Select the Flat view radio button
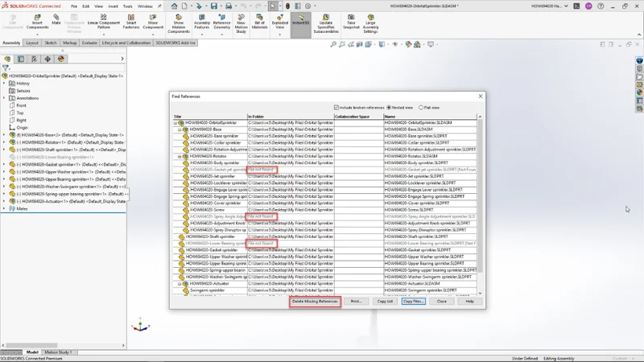Viewport: 644px width, 362px height. (x=422, y=107)
